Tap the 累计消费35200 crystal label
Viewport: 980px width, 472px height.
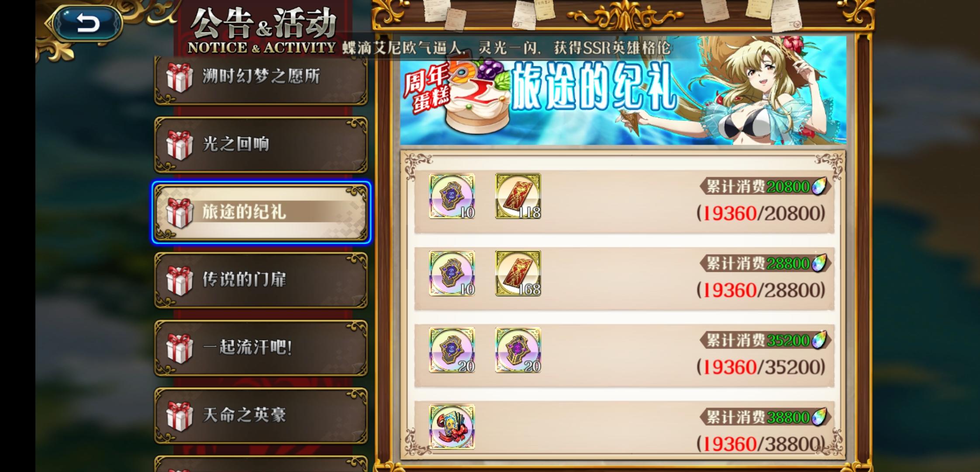tap(766, 340)
